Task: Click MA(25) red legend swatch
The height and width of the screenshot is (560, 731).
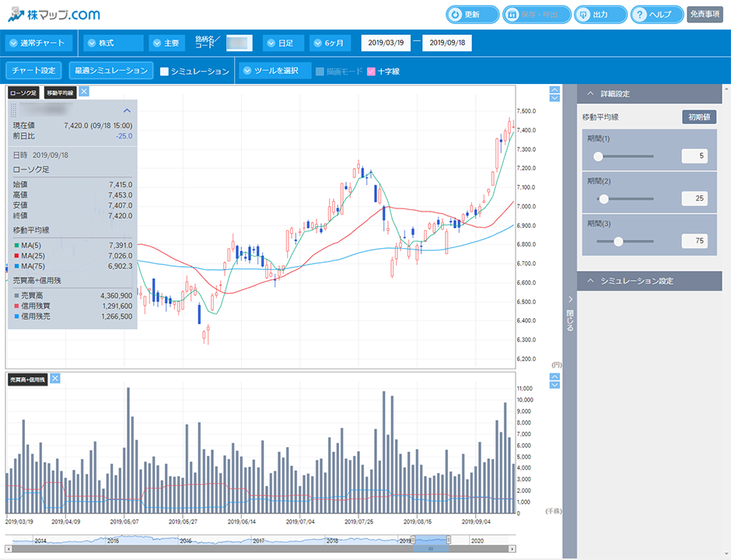Action: click(x=16, y=256)
